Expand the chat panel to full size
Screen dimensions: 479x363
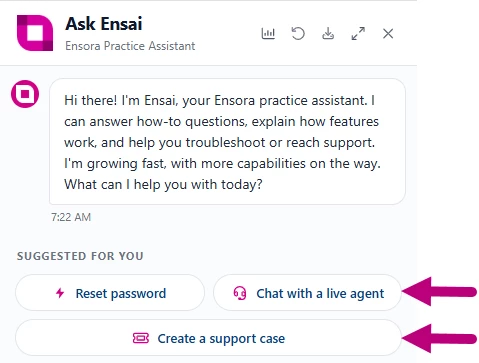[x=358, y=34]
